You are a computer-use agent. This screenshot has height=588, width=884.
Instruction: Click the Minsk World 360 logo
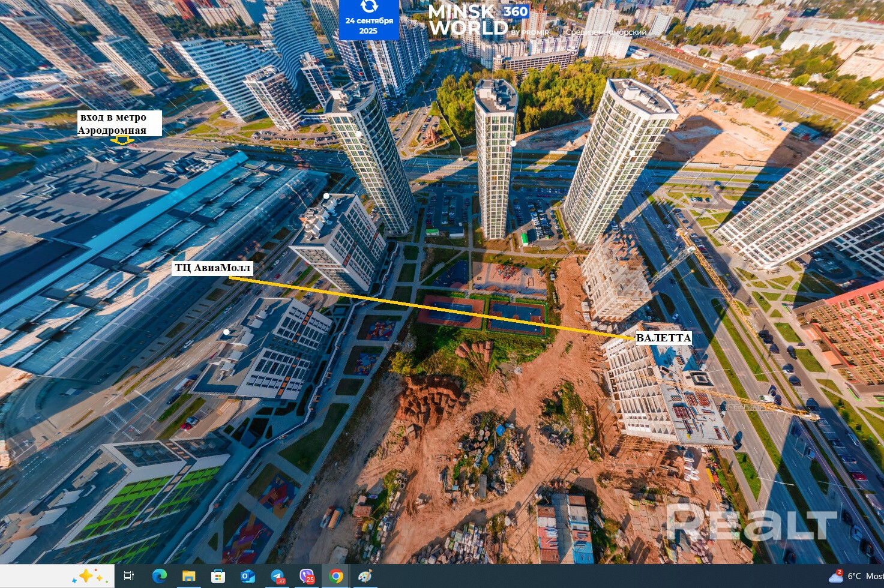pyautogui.click(x=478, y=20)
